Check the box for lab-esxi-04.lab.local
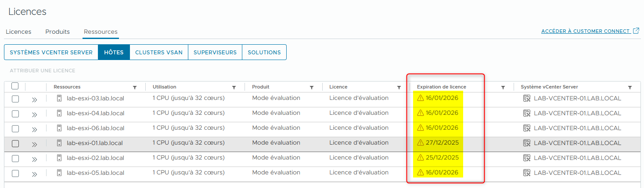 pos(15,114)
